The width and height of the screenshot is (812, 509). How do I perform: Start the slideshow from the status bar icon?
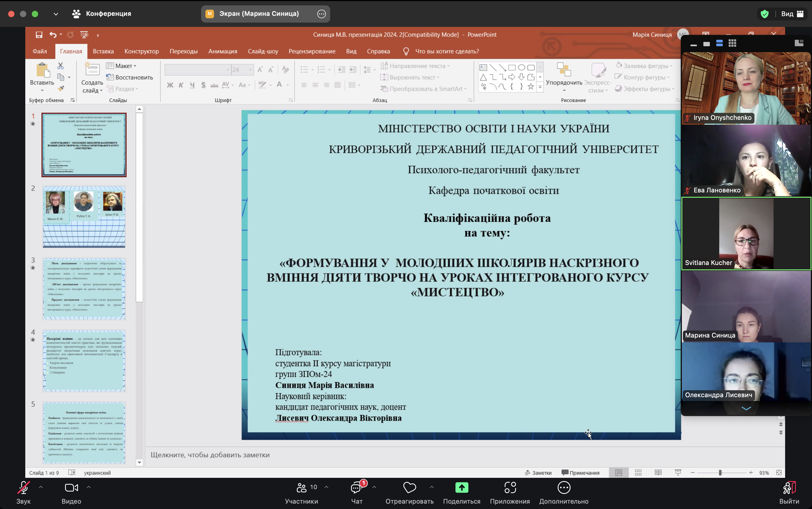678,473
